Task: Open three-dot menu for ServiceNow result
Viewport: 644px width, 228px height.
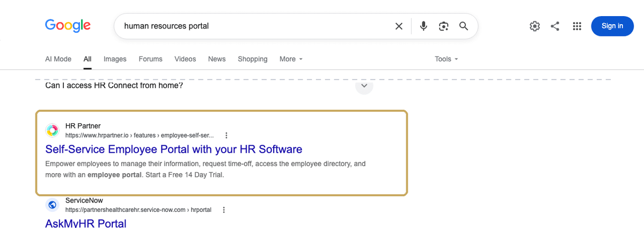Action: [x=224, y=210]
